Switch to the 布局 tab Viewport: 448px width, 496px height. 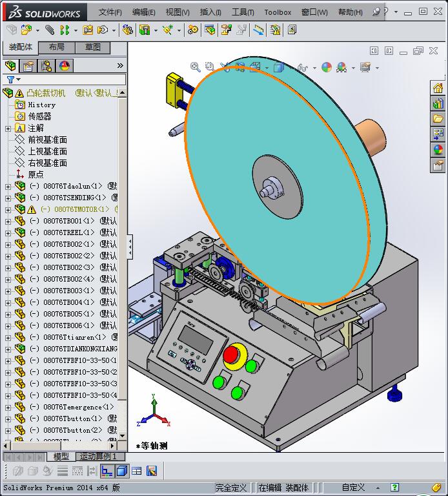tap(57, 47)
